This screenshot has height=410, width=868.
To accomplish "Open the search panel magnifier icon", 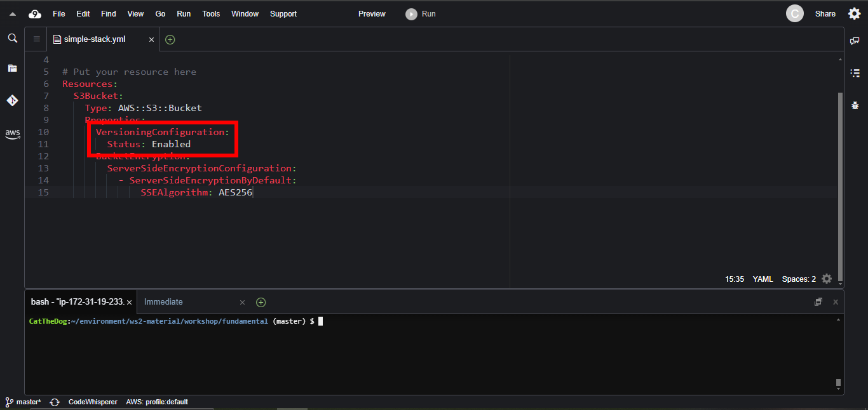I will click(x=12, y=39).
